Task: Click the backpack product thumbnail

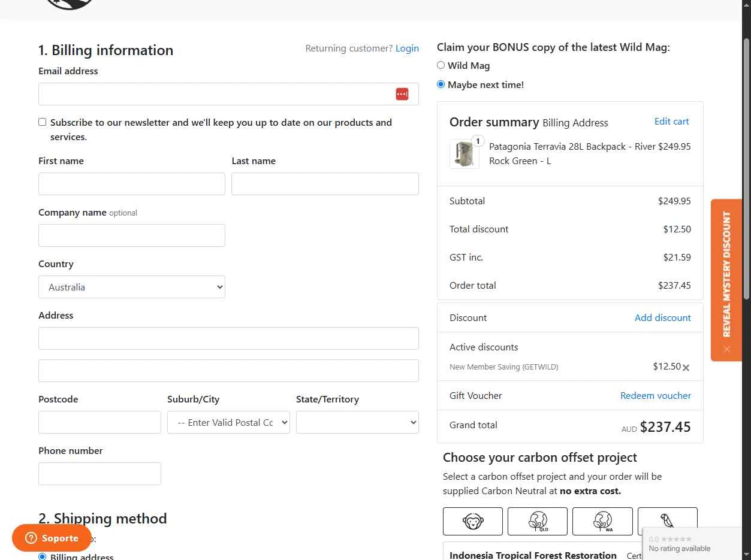Action: coord(464,154)
